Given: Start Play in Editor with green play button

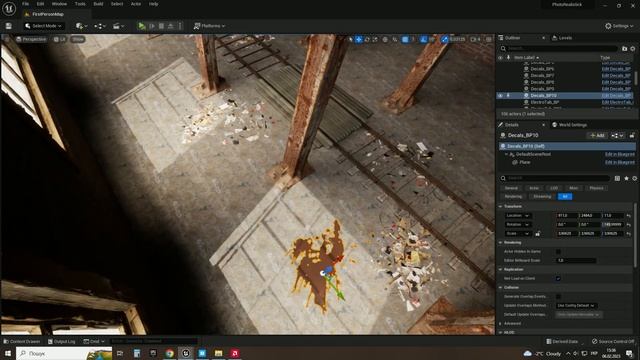Looking at the screenshot, I should click(x=142, y=26).
